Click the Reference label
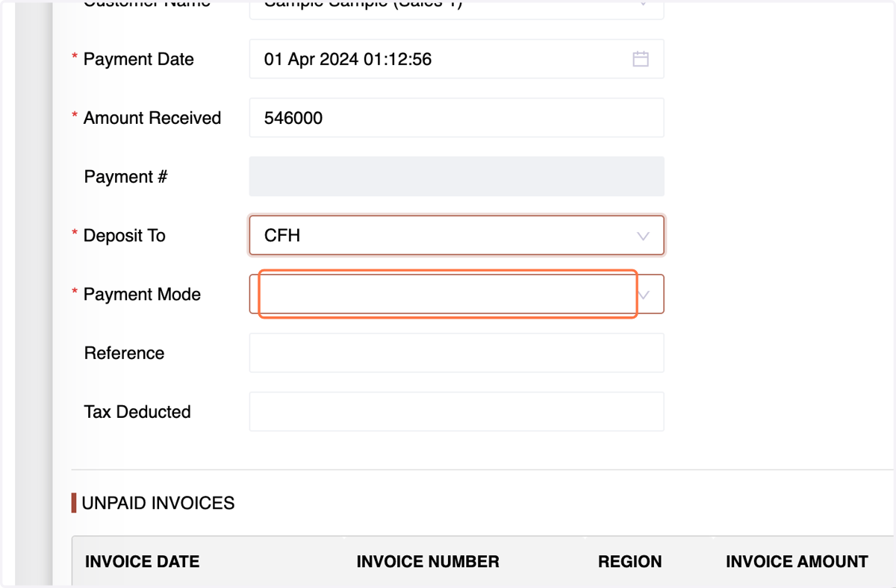The width and height of the screenshot is (896, 588). pos(124,353)
